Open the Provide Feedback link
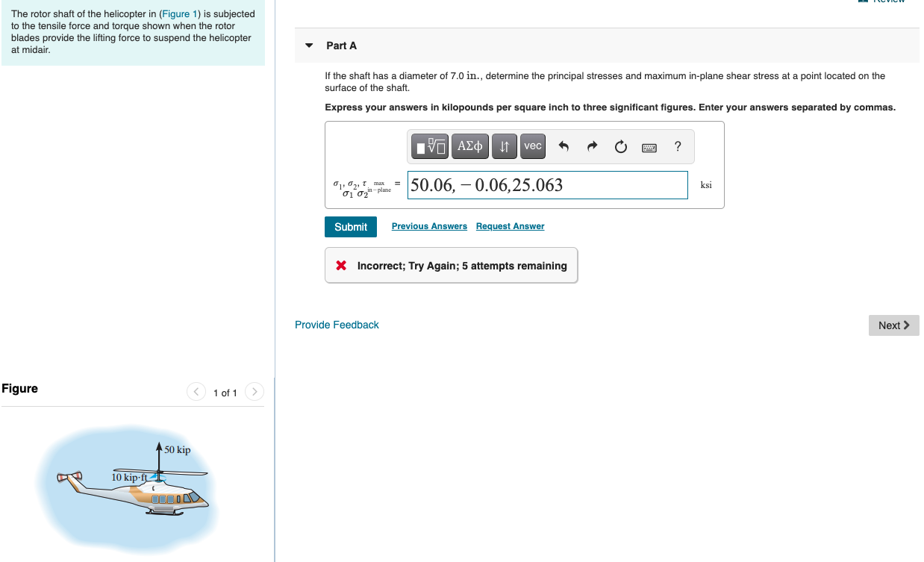This screenshot has height=562, width=924. click(337, 325)
